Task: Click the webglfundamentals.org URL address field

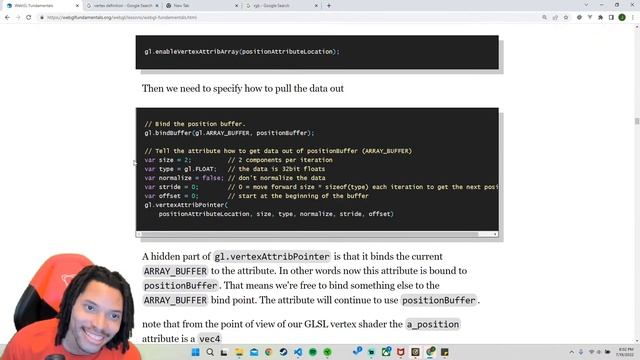Action: (x=286, y=18)
